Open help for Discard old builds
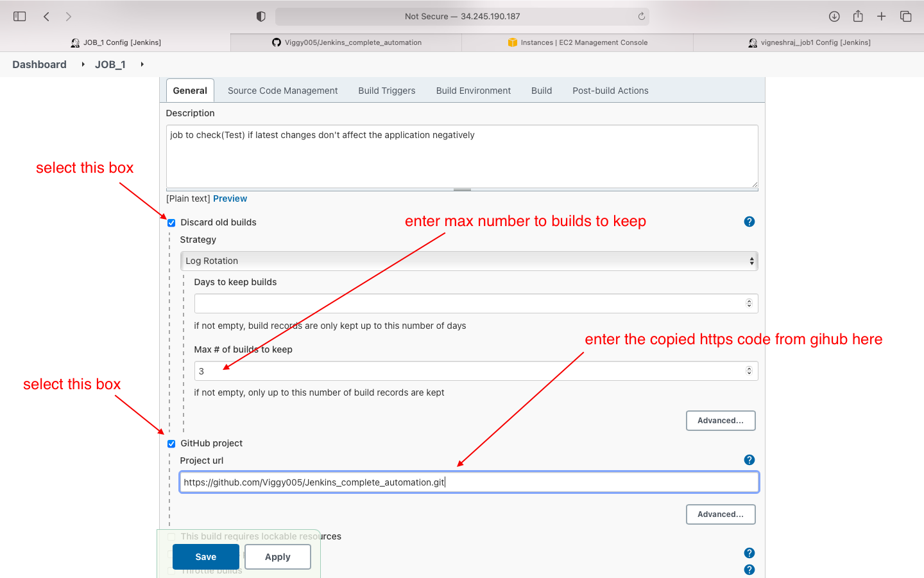Screen dimensions: 924x578 [749, 222]
